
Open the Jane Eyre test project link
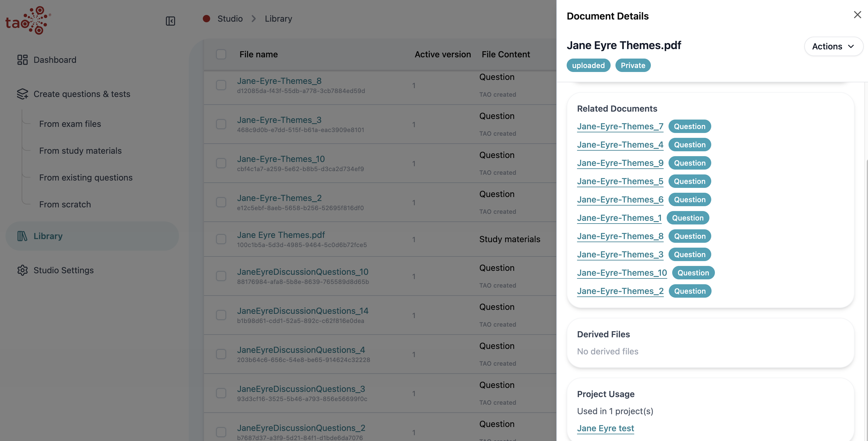point(605,428)
